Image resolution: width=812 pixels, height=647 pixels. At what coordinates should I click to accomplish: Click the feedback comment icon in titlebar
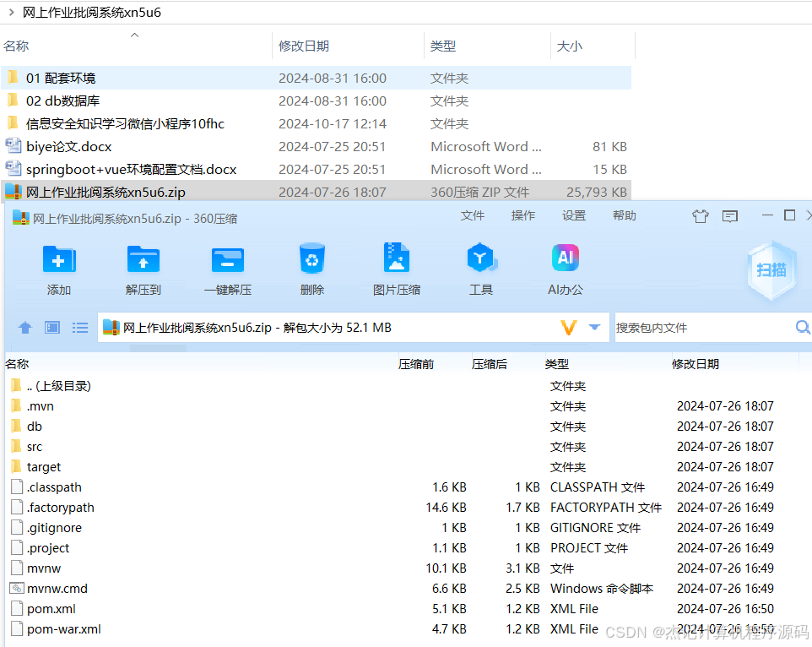[729, 216]
